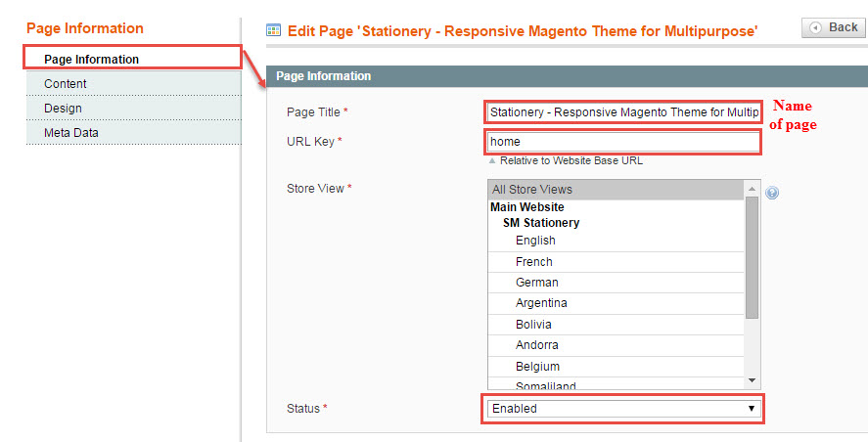
Task: Open the Status dropdown showing Enabled
Action: point(623,409)
